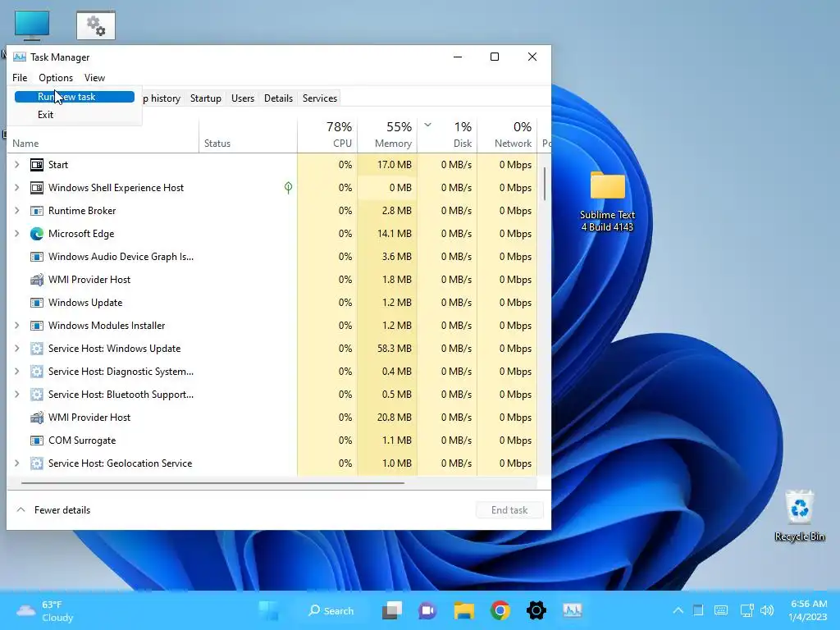Screen dimensions: 840x630
Task: Open the Options menu
Action: tap(56, 78)
